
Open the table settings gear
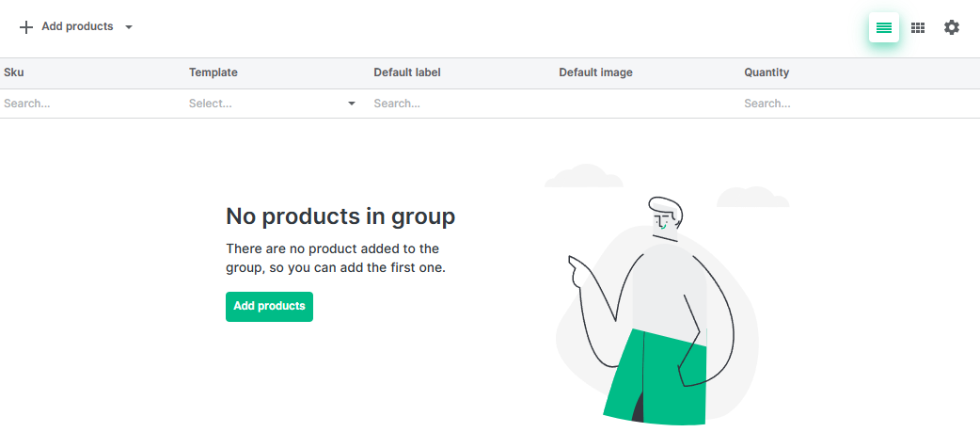click(952, 28)
